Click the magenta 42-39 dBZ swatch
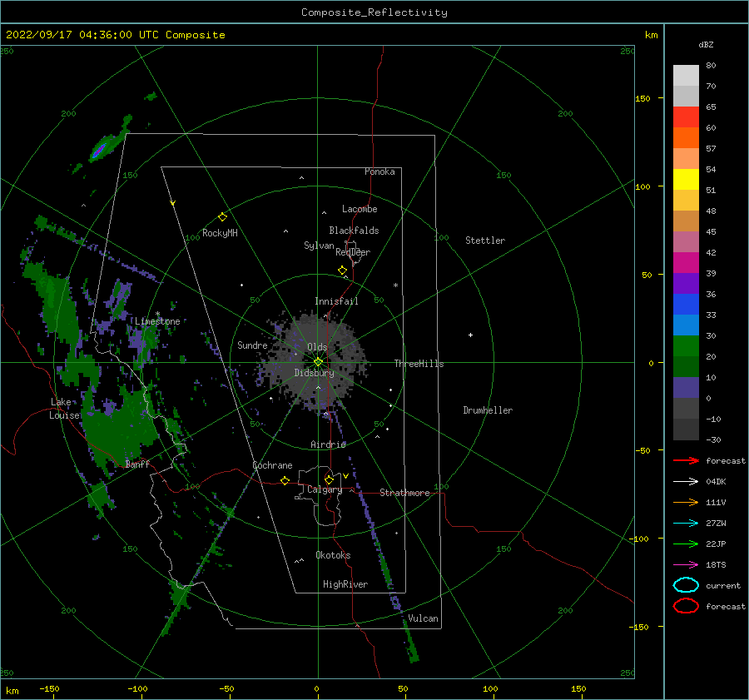This screenshot has height=700, width=749. pyautogui.click(x=686, y=263)
